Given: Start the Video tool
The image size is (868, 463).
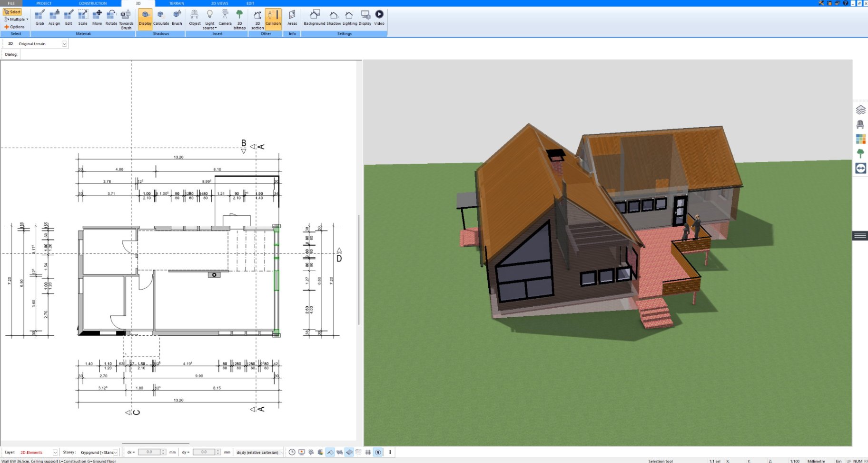Looking at the screenshot, I should coord(379,17).
